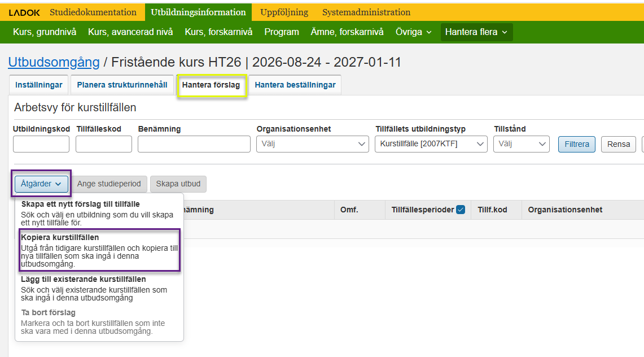This screenshot has width=644, height=357.
Task: Open the Övriga menu
Action: 413,32
